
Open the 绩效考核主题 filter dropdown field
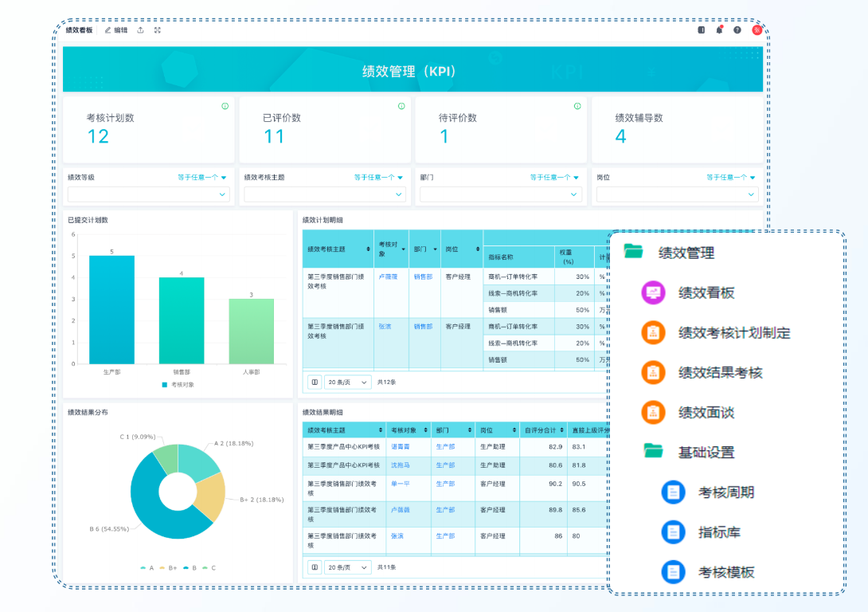pos(325,194)
